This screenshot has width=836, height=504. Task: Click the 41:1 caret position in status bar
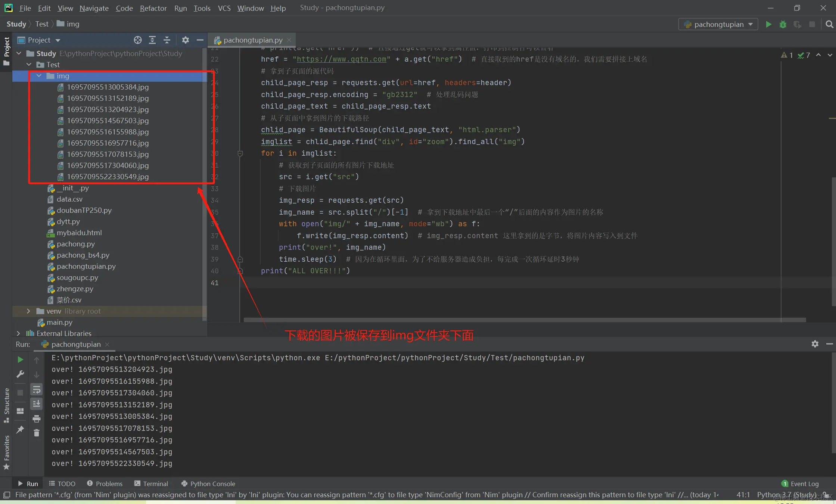pos(743,495)
